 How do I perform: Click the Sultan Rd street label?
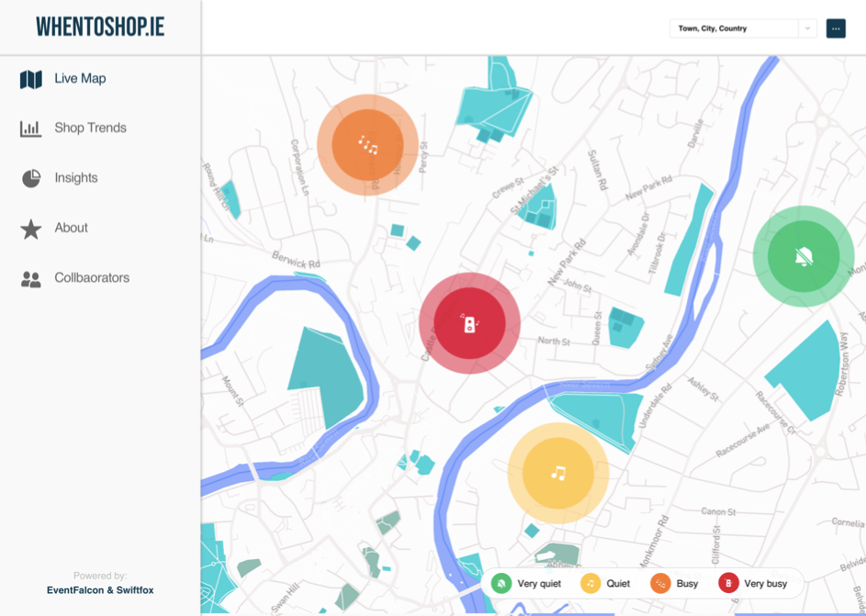(x=598, y=170)
